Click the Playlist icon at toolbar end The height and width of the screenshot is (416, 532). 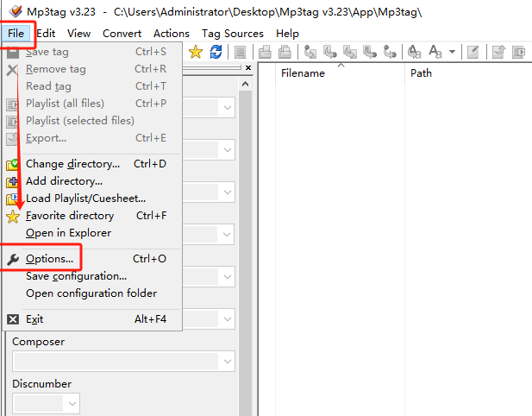[x=518, y=52]
